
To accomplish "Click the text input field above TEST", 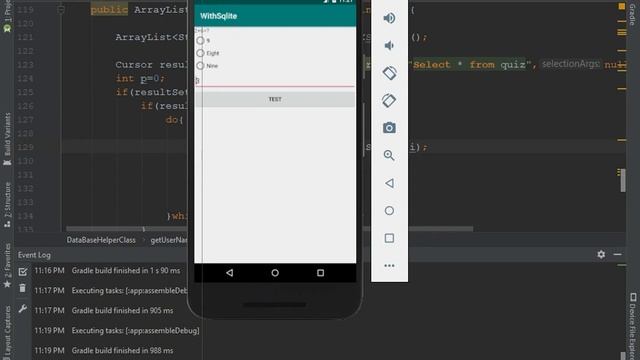I will tap(275, 81).
